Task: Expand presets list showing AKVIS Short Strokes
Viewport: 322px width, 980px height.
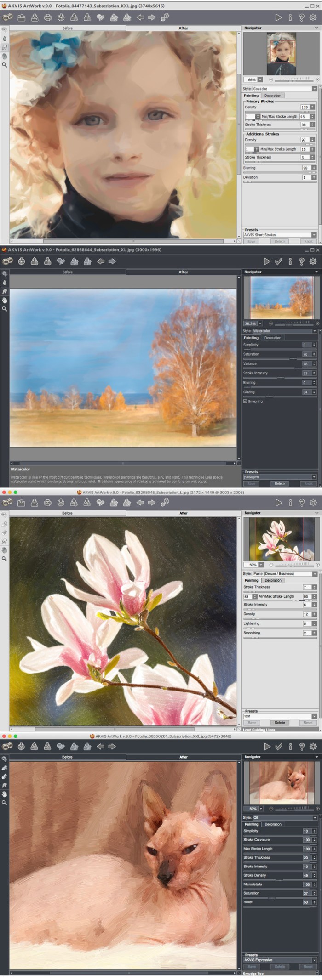Action: tap(280, 235)
